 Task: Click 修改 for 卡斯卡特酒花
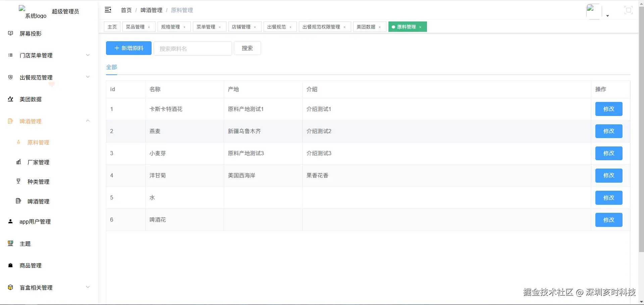(609, 109)
